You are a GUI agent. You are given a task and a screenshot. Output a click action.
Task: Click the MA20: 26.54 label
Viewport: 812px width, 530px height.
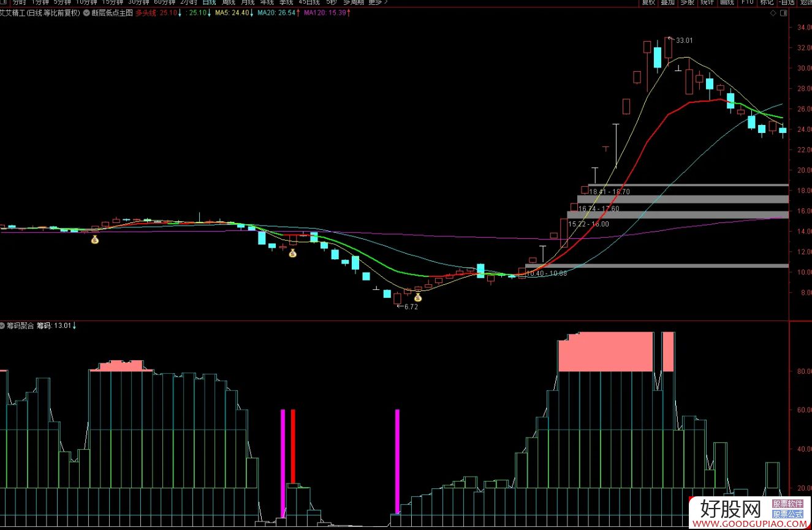[x=276, y=12]
